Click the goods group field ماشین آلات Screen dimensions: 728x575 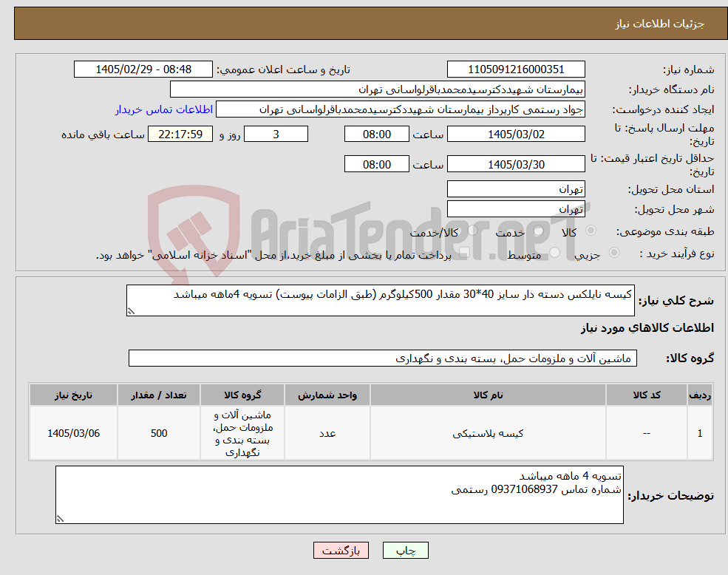(383, 358)
